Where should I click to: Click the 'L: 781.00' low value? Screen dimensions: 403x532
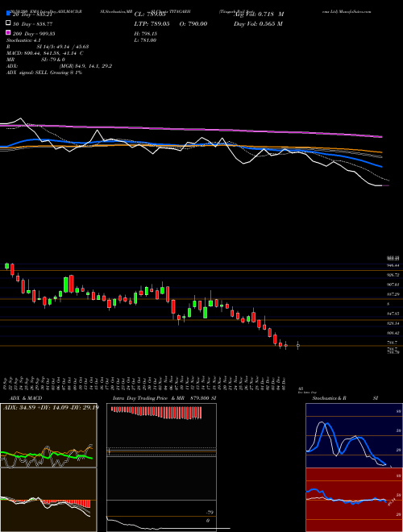point(147,40)
